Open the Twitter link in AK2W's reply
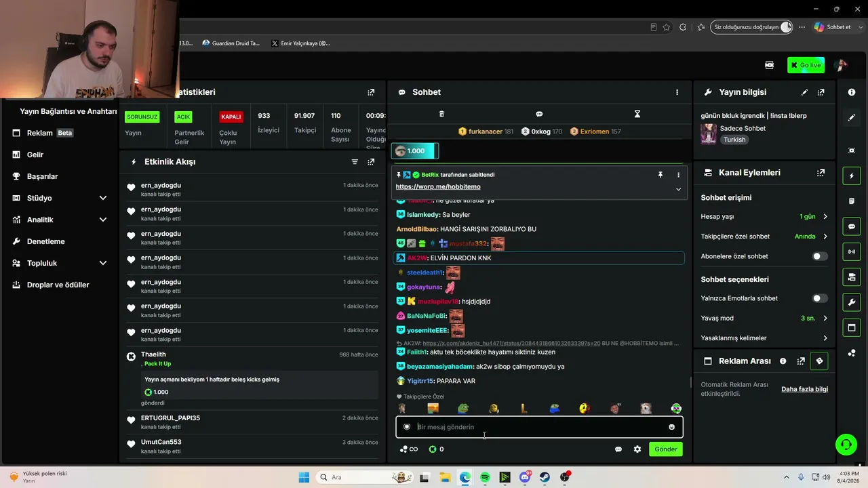Image resolution: width=868 pixels, height=488 pixels. [511, 344]
